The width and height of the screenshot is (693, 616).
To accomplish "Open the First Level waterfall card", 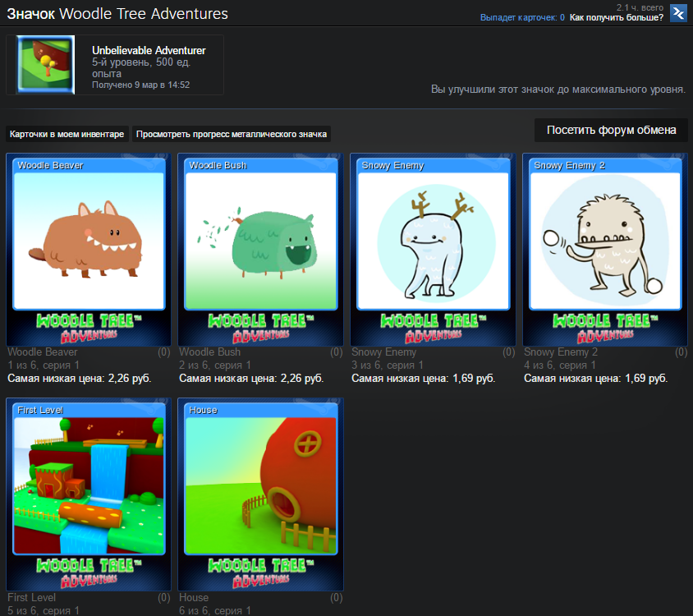I will pos(89,494).
